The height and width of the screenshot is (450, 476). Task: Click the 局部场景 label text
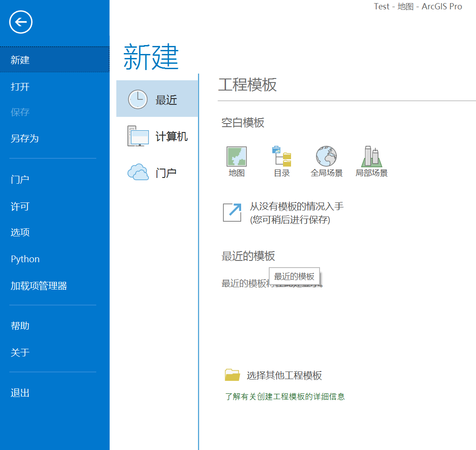pyautogui.click(x=372, y=173)
